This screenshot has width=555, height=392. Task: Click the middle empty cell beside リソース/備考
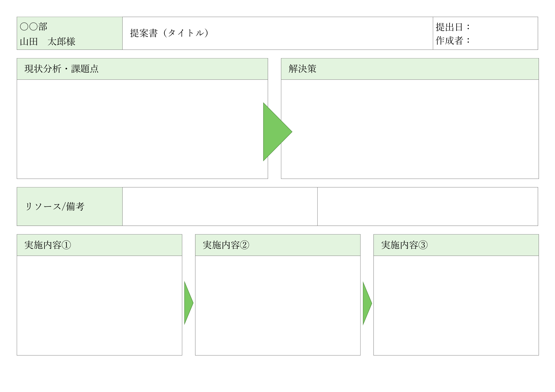pyautogui.click(x=220, y=206)
